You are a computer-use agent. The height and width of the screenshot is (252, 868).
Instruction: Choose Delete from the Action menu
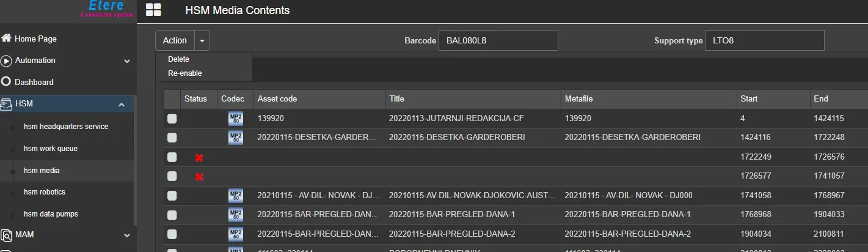coord(178,59)
